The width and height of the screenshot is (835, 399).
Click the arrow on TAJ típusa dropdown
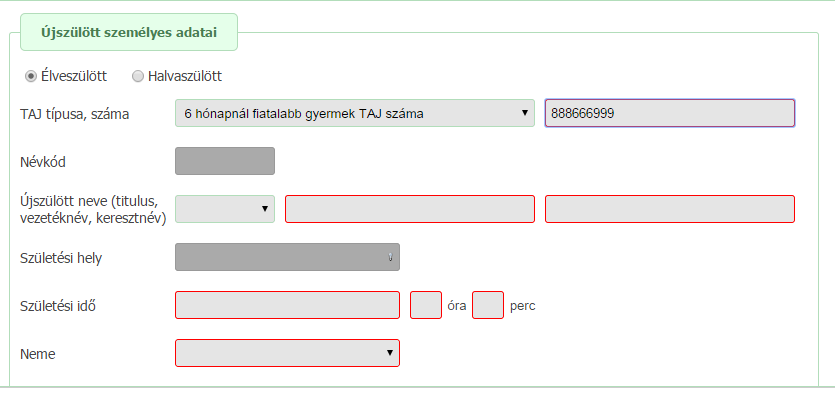(x=525, y=113)
